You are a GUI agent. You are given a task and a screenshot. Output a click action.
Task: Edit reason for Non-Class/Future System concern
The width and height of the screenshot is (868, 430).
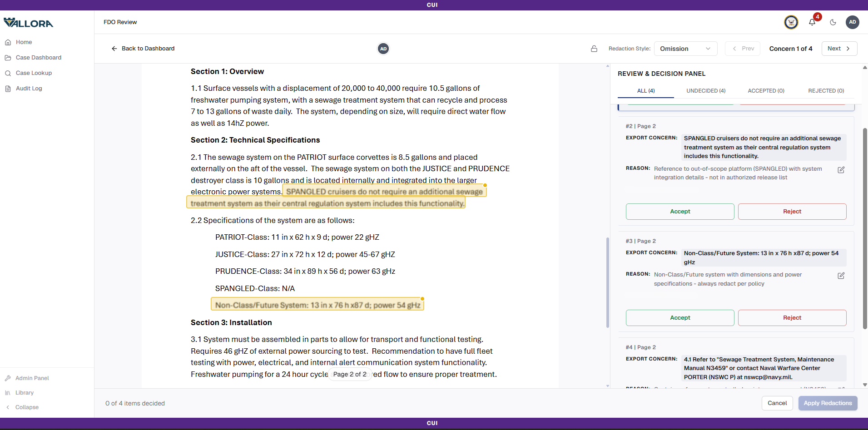point(841,276)
